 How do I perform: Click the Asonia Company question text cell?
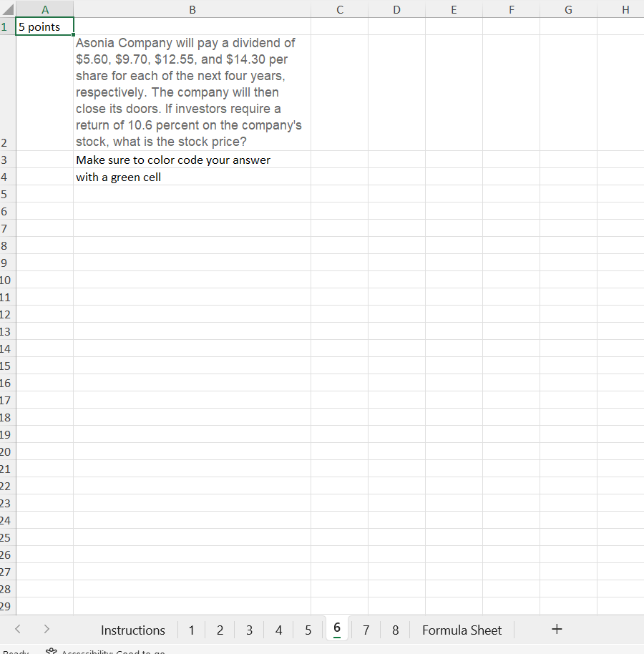pos(192,92)
